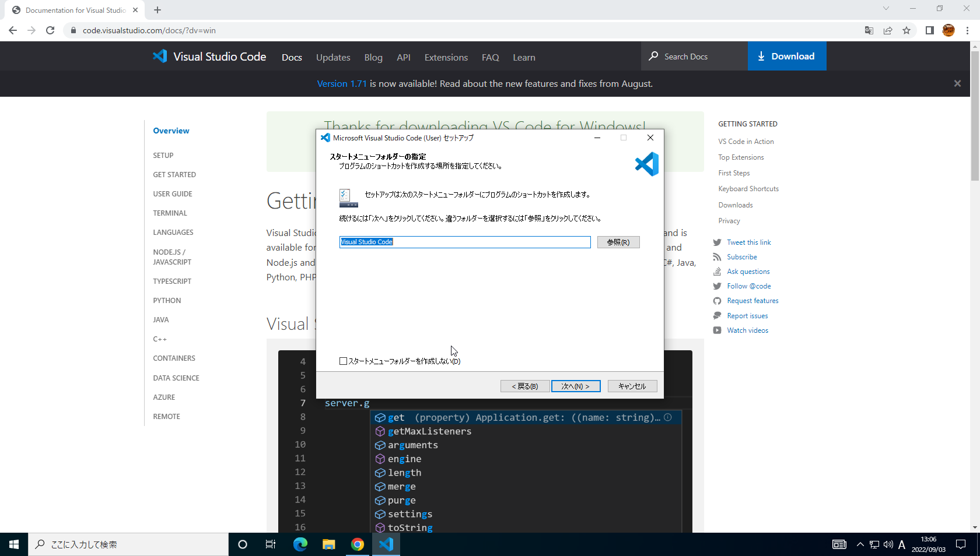Switch to Chrome in the taskbar
Viewport: 980px width, 556px height.
(358, 544)
